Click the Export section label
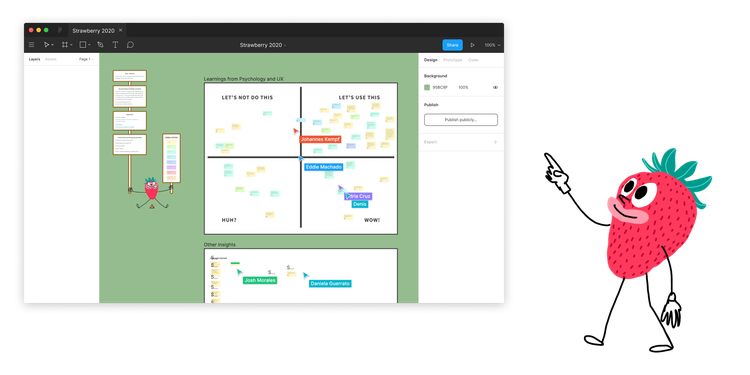750x375 pixels. (x=430, y=142)
